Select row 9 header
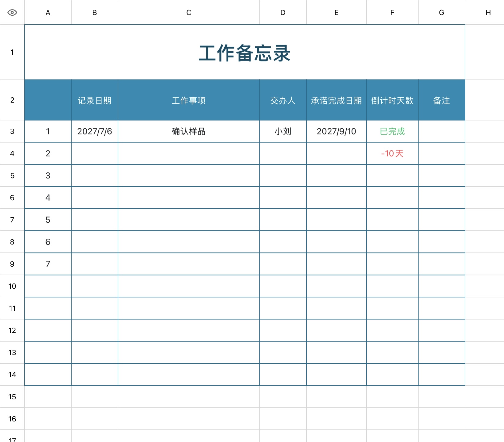The height and width of the screenshot is (442, 504). 12,264
